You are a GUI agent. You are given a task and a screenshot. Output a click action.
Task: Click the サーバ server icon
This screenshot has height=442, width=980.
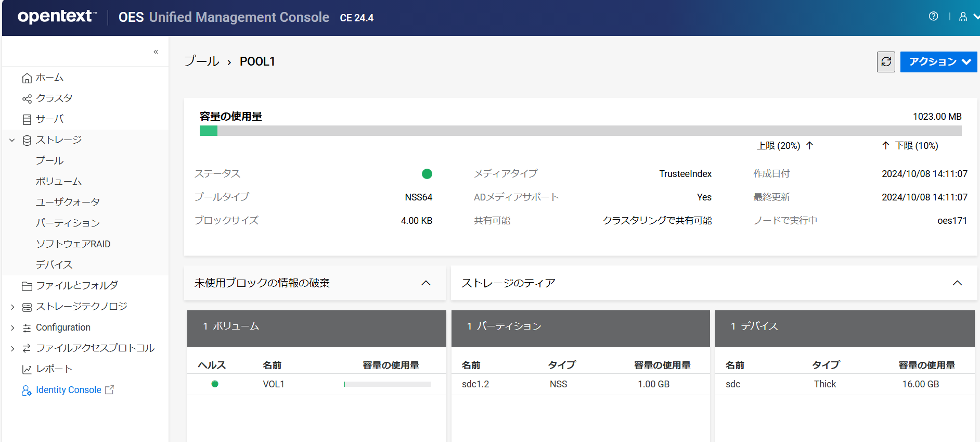27,120
